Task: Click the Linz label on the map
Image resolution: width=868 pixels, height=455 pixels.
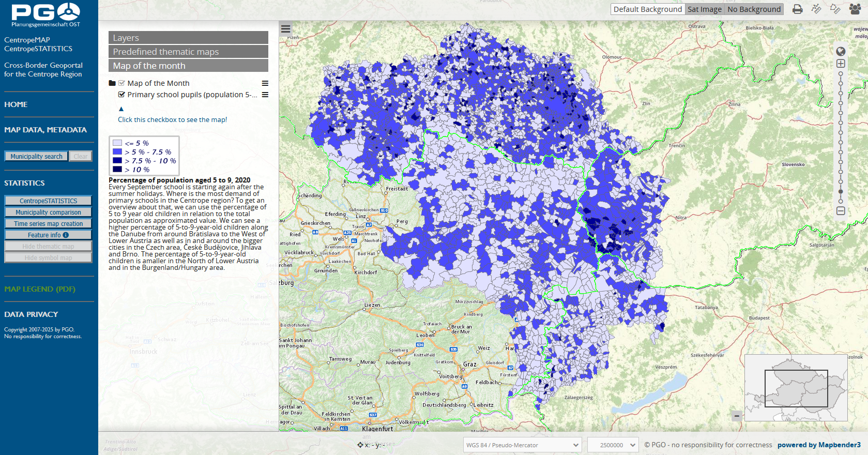Action: pos(360,216)
